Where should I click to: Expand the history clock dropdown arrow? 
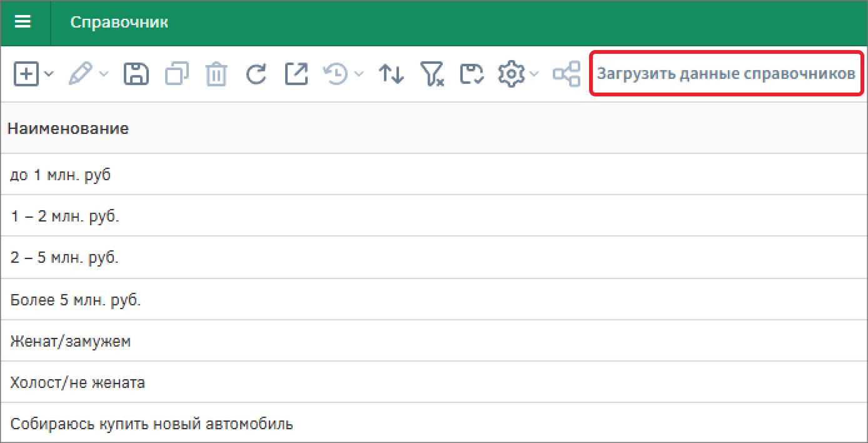point(359,74)
